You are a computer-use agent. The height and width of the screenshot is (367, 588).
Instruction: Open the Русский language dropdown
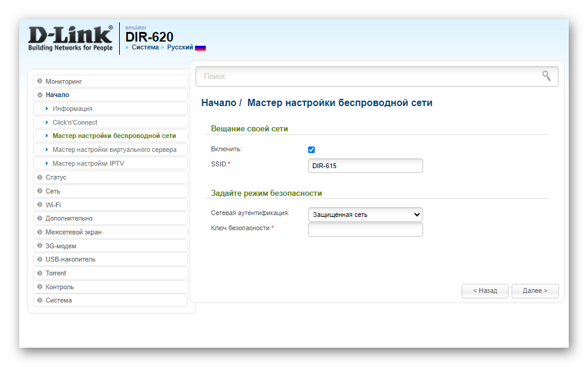[180, 47]
